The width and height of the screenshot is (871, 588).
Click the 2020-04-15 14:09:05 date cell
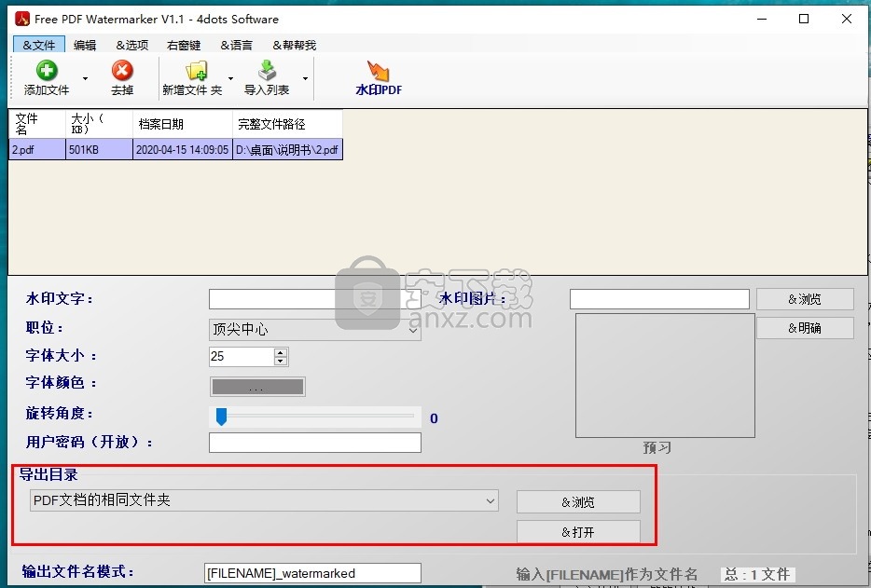click(182, 149)
